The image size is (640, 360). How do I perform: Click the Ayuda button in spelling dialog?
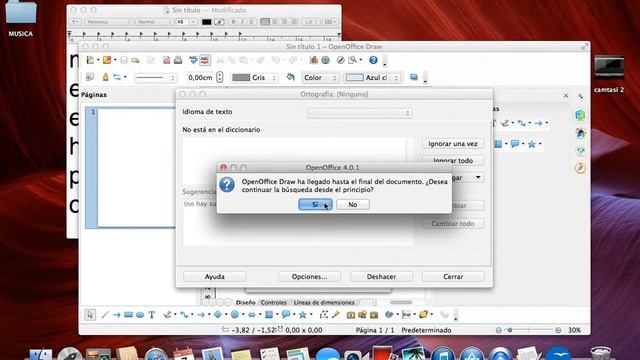coord(214,276)
